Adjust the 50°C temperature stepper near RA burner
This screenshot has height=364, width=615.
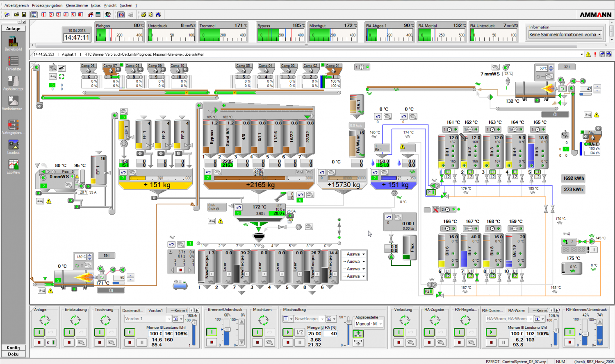(x=551, y=68)
